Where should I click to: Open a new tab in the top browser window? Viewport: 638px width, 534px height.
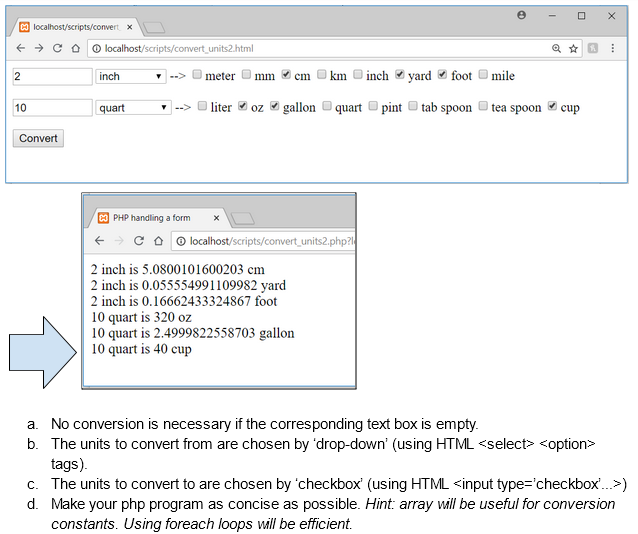pos(154,28)
